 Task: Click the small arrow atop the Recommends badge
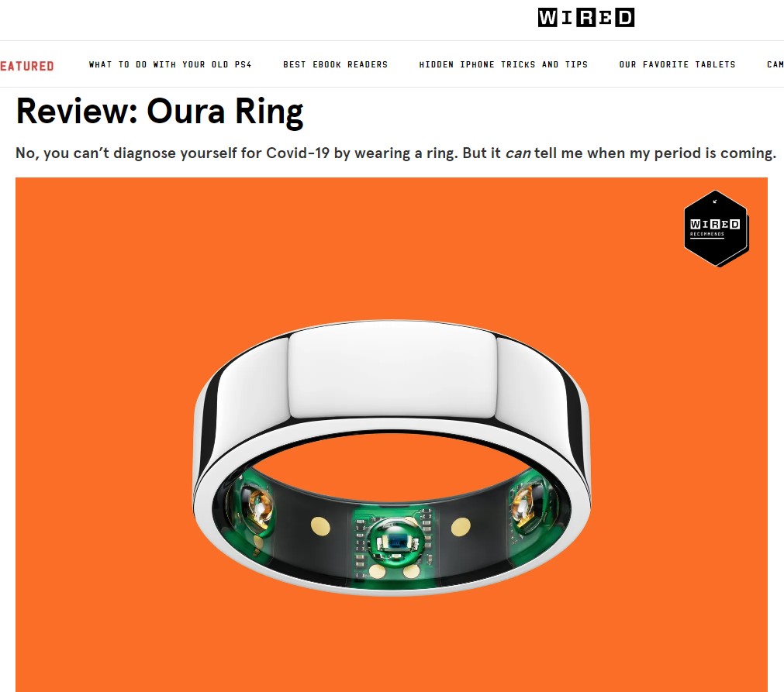pyautogui.click(x=715, y=201)
